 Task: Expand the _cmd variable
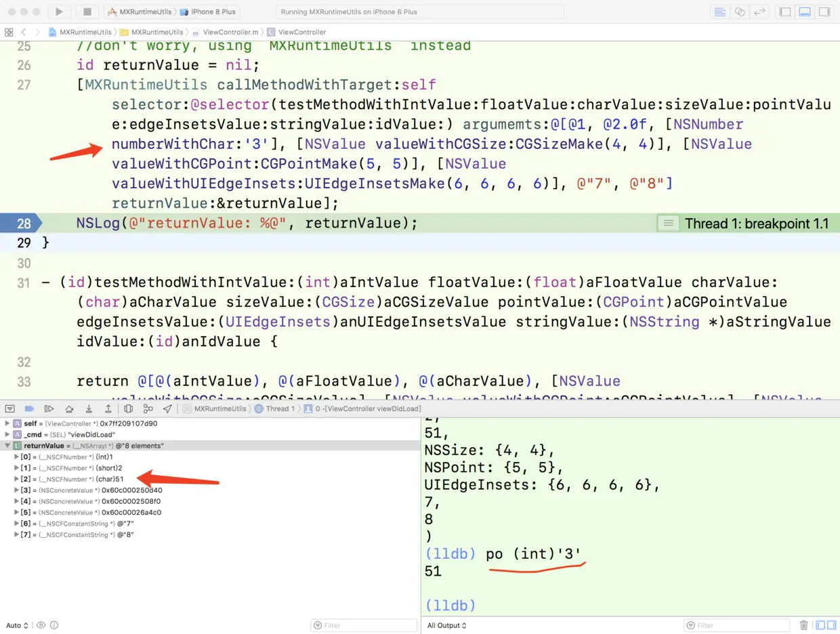click(x=7, y=434)
